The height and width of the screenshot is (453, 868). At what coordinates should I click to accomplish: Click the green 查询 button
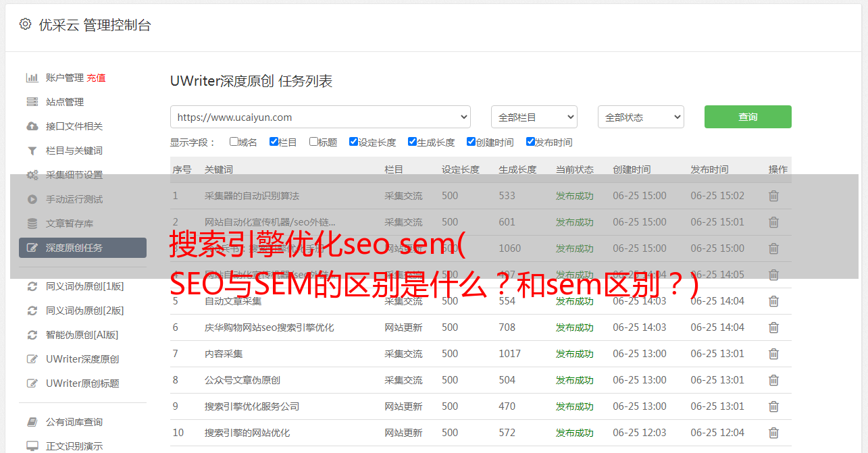coord(748,117)
